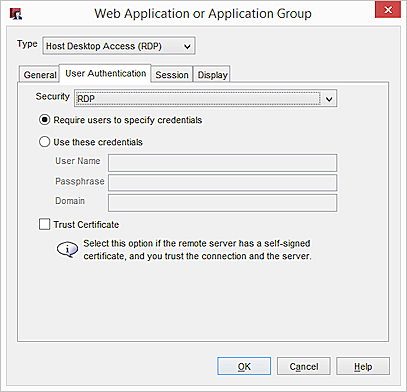The image size is (407, 392).
Task: Go to the Display tab
Action: click(212, 74)
